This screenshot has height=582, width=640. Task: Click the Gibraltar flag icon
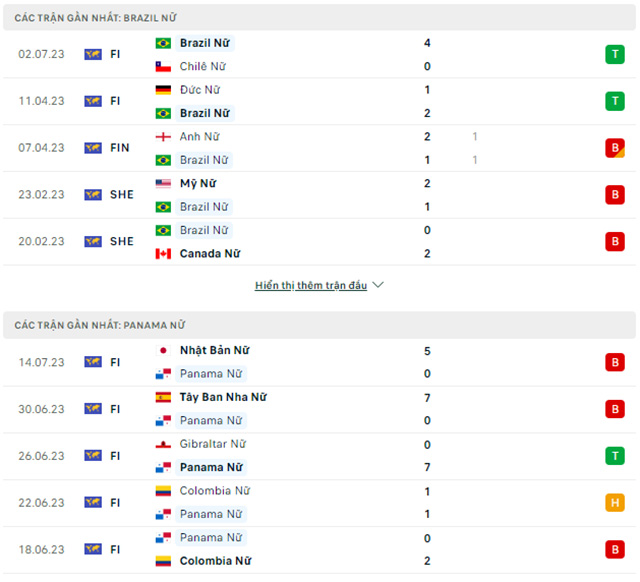(163, 444)
